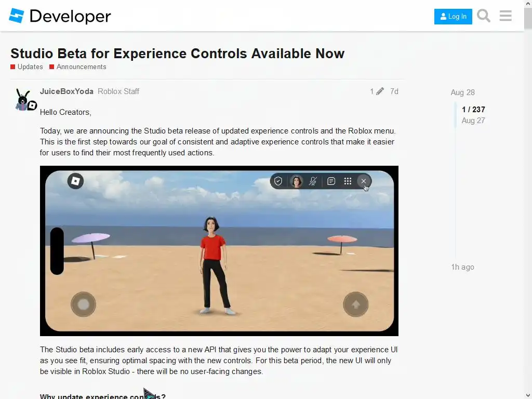Click the Aug 27 timeline date text
The height and width of the screenshot is (399, 532).
pos(473,121)
